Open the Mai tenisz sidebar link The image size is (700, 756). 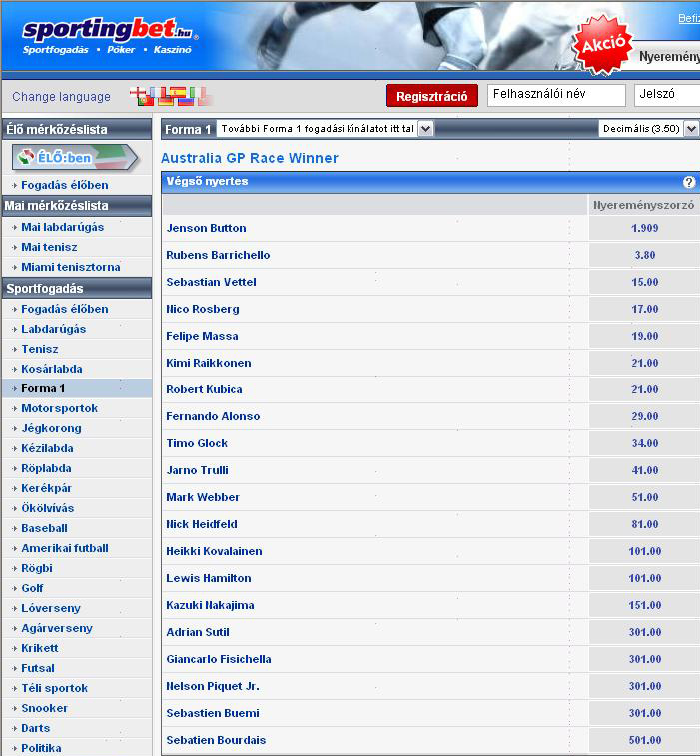click(x=49, y=247)
